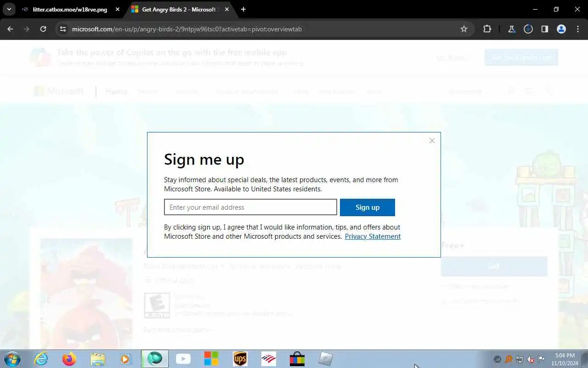Launch Firefox from the taskbar
The height and width of the screenshot is (368, 588).
[69, 359]
